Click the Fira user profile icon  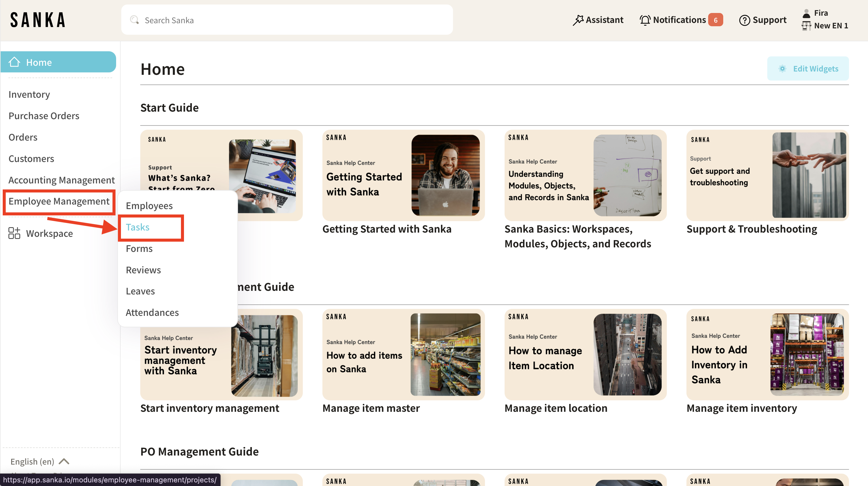click(x=806, y=13)
